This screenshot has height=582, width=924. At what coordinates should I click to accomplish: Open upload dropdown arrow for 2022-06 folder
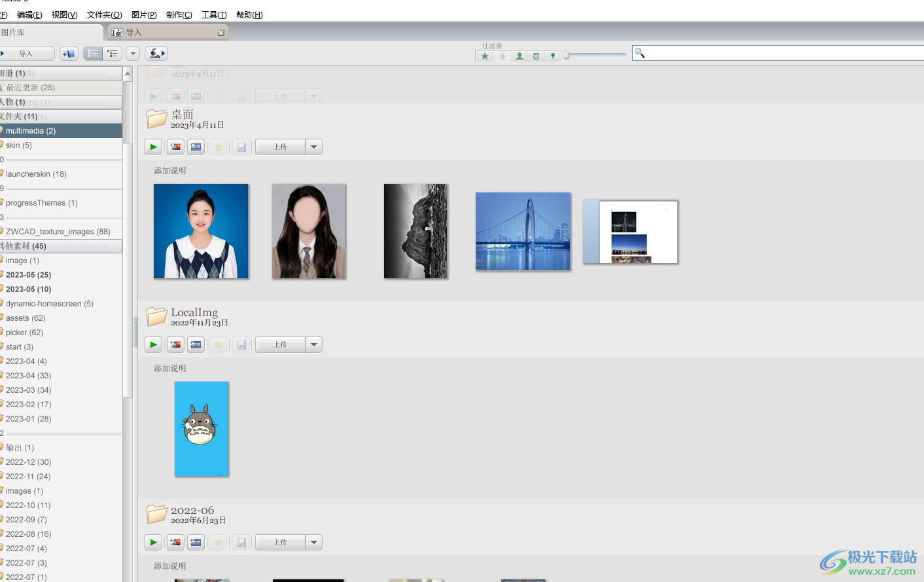(x=314, y=543)
